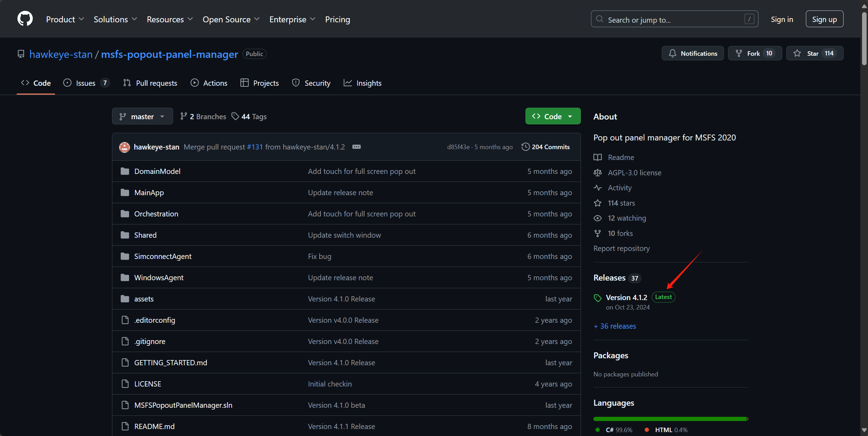Click the commit history clock icon
This screenshot has height=436, width=868.
coord(525,147)
